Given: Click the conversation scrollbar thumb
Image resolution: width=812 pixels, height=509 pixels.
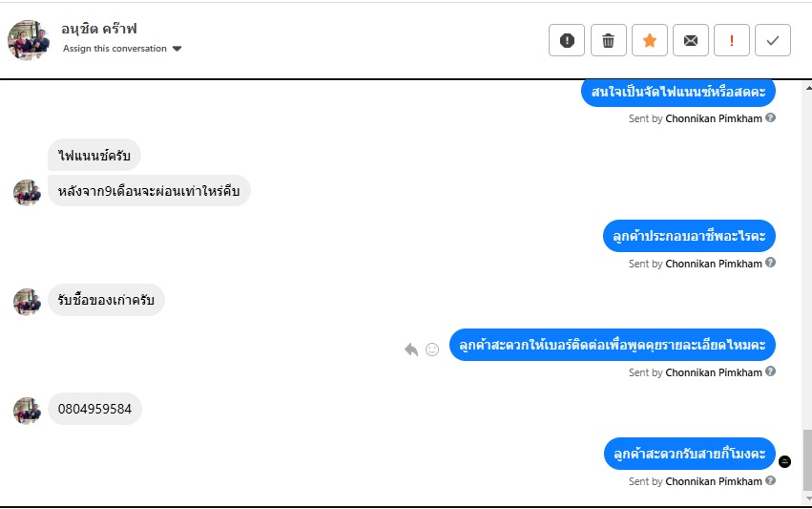Looking at the screenshot, I should 806,458.
